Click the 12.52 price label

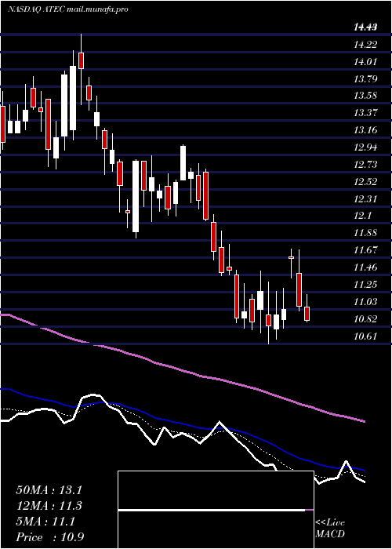point(365,182)
